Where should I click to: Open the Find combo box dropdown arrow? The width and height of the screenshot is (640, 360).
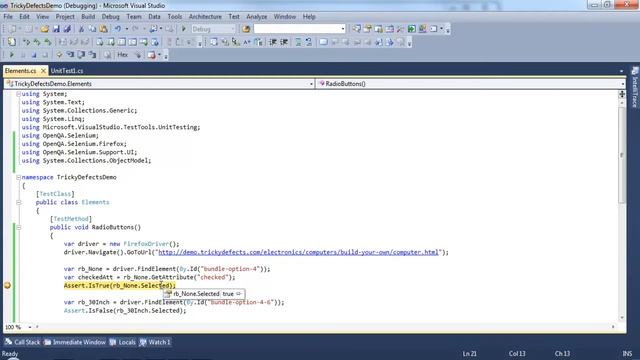tap(342, 29)
